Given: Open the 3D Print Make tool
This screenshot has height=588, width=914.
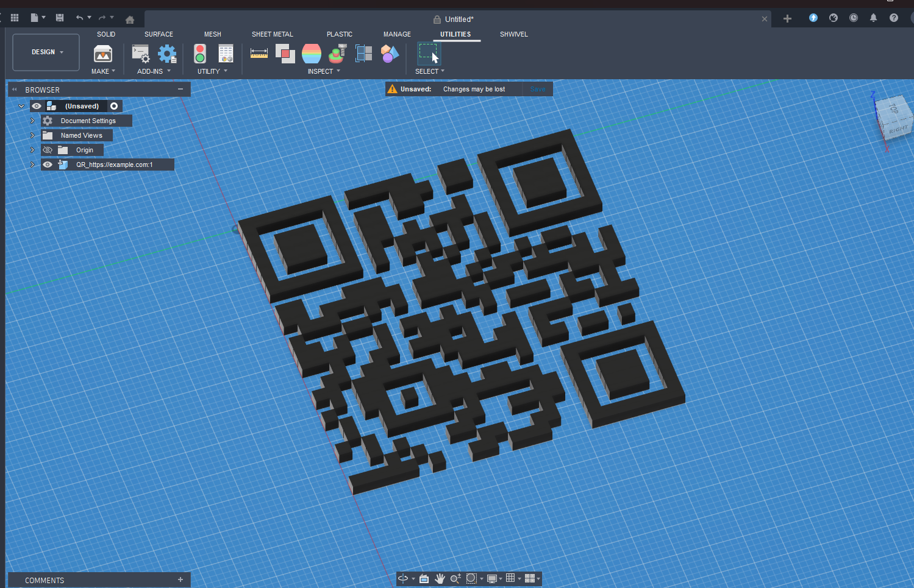Looking at the screenshot, I should pos(103,54).
